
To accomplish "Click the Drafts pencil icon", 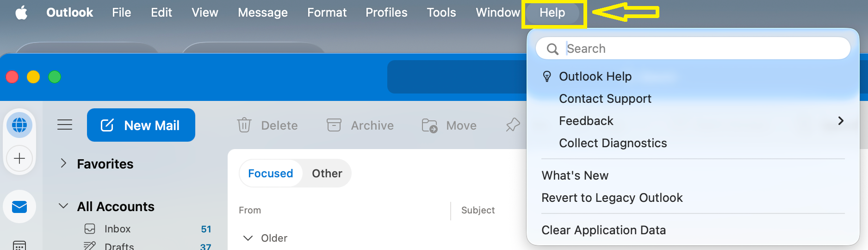I will pos(89,246).
